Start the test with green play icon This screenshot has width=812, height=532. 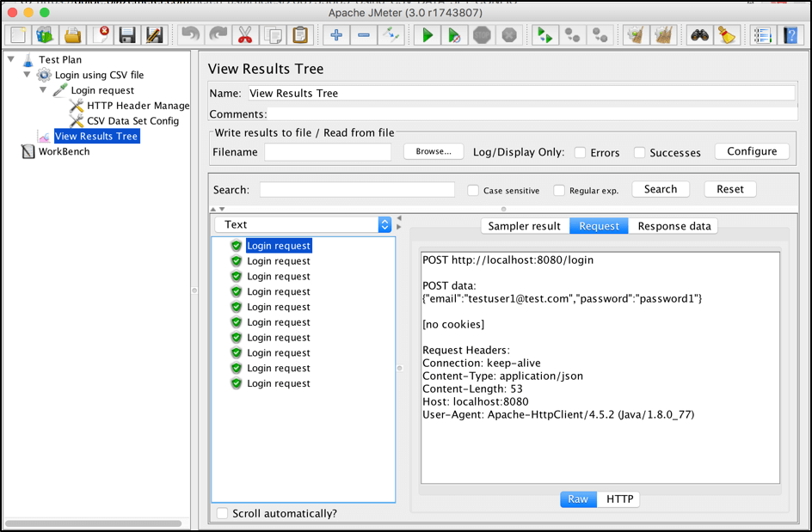pyautogui.click(x=428, y=35)
